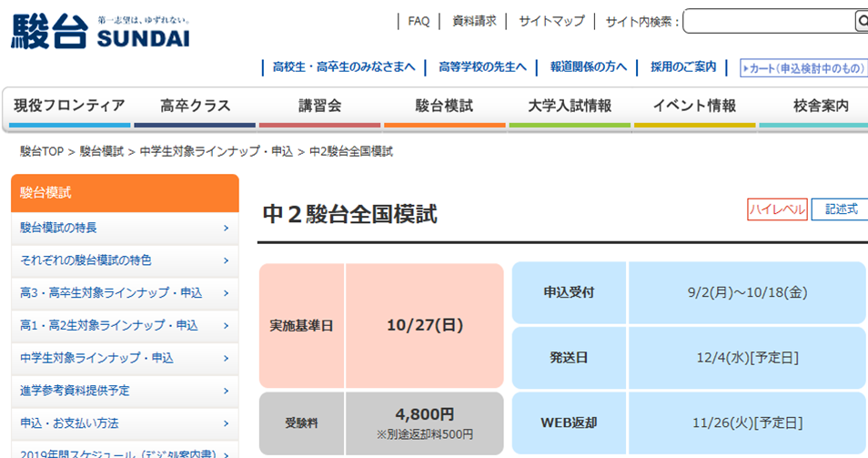Click the 中2駿台全国模試 page heading

pyautogui.click(x=350, y=215)
